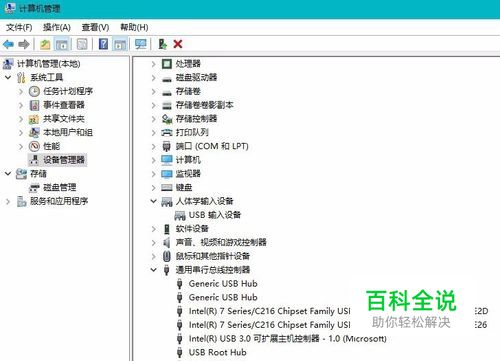
Task: Collapse the 人体学输入设备 category arrow
Action: tap(153, 201)
